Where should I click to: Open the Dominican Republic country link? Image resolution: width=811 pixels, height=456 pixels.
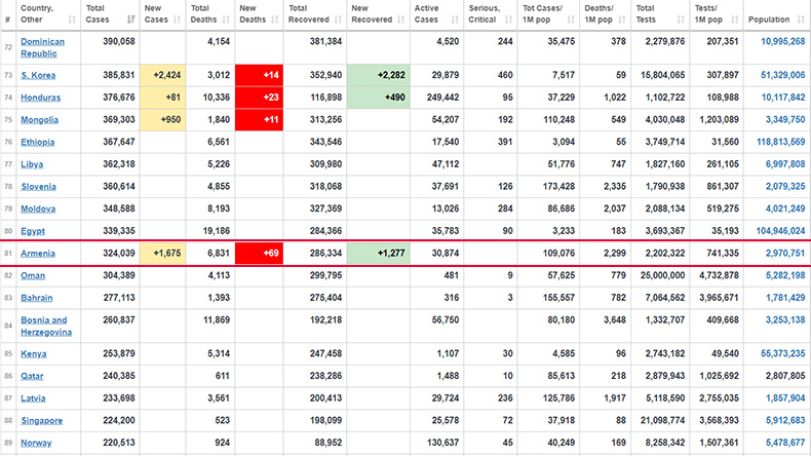[x=42, y=48]
